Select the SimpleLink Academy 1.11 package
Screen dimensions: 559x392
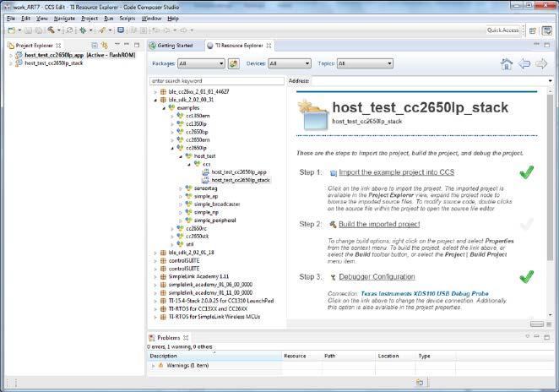pyautogui.click(x=198, y=276)
